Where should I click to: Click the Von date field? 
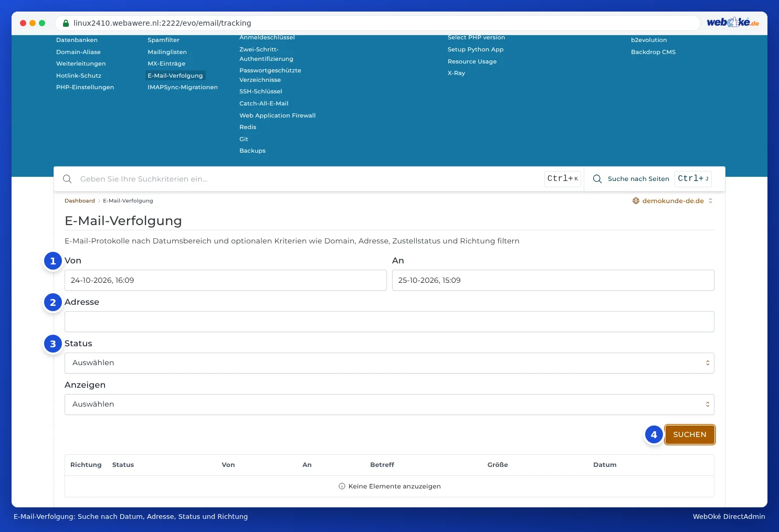pyautogui.click(x=226, y=280)
